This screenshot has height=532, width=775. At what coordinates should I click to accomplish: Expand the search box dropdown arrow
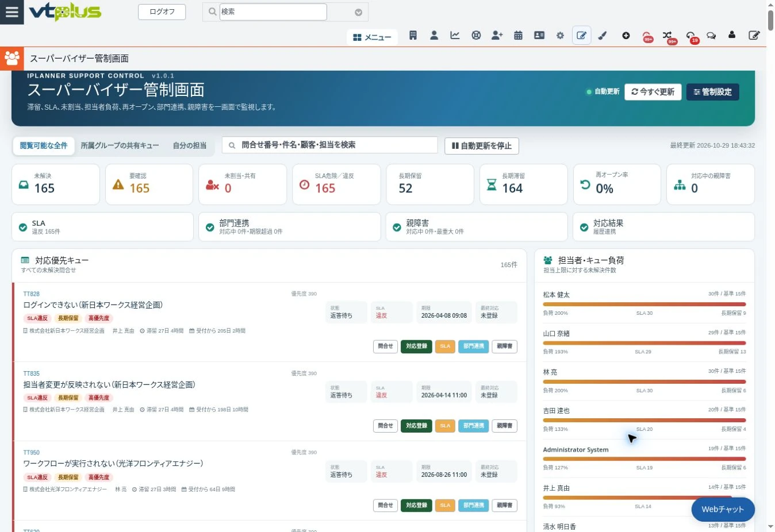point(358,12)
